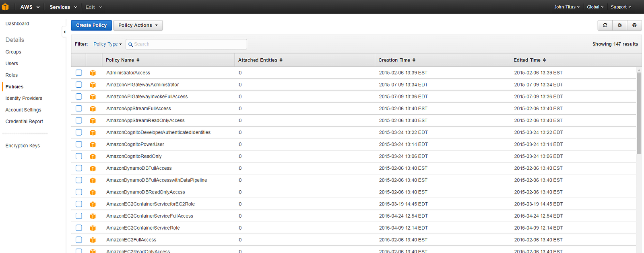Click the AmazonEC2ContainerServiceforEC2Role policy name

(151, 204)
